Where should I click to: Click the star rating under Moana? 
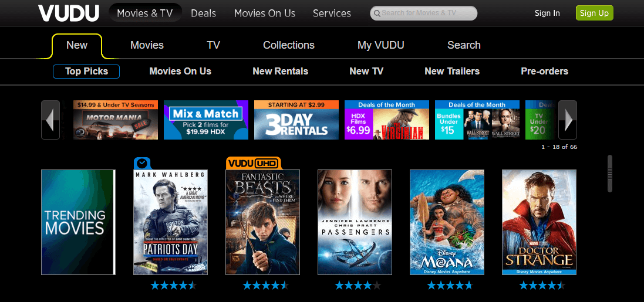point(450,285)
